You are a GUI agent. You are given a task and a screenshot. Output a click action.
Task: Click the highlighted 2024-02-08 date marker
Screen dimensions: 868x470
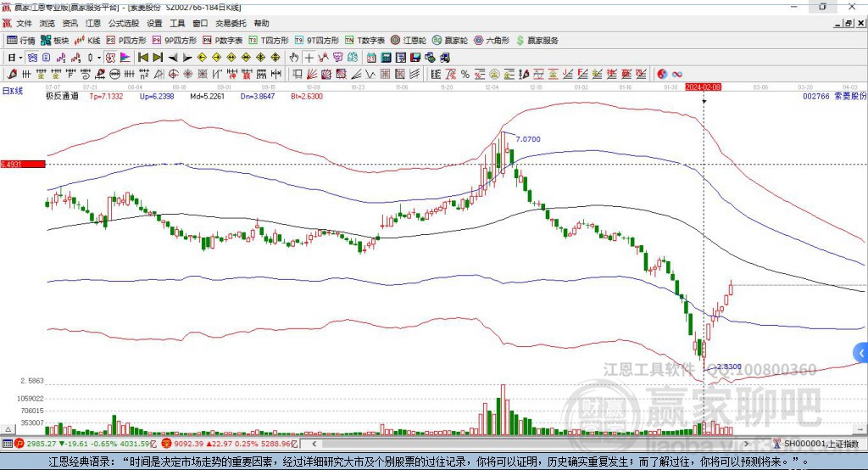703,87
